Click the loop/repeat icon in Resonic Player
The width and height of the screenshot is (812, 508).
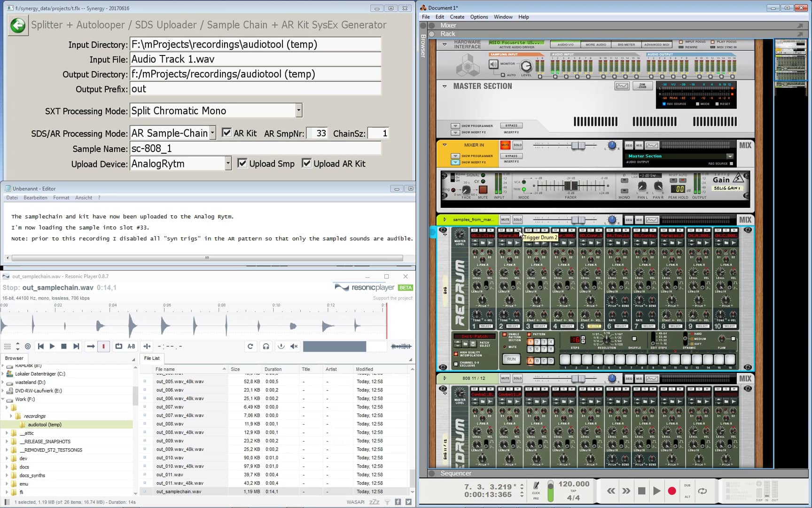[x=118, y=346]
